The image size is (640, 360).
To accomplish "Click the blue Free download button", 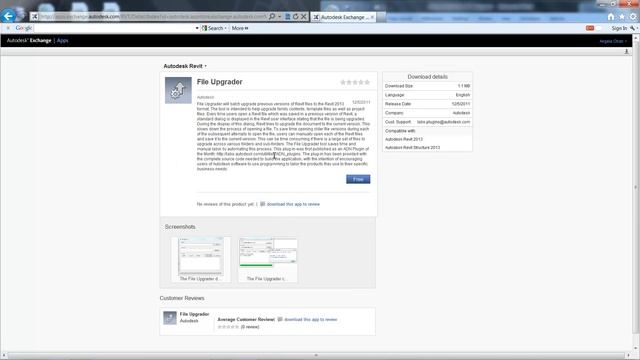I will (358, 179).
